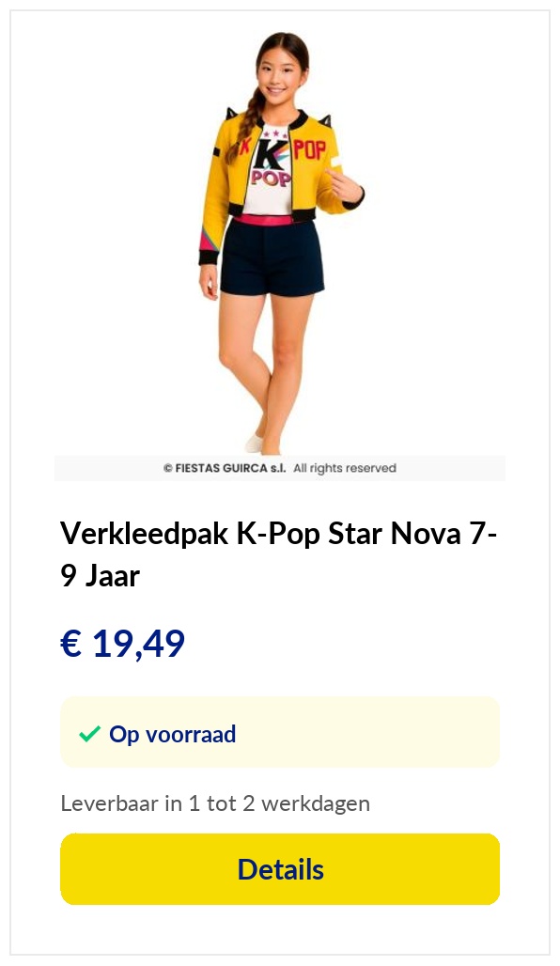Click the red POP lettering on jacket

(309, 149)
